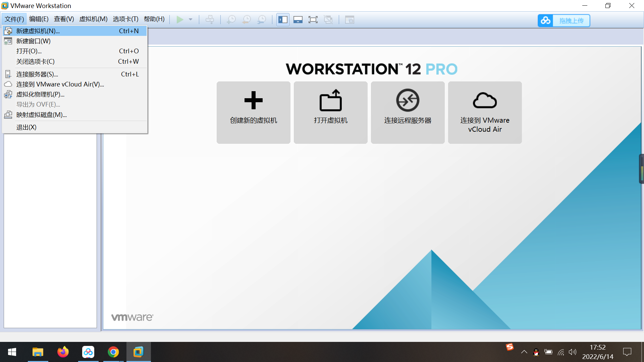Click the Unity mode toolbar icon
This screenshot has height=362, width=644.
pos(328,20)
